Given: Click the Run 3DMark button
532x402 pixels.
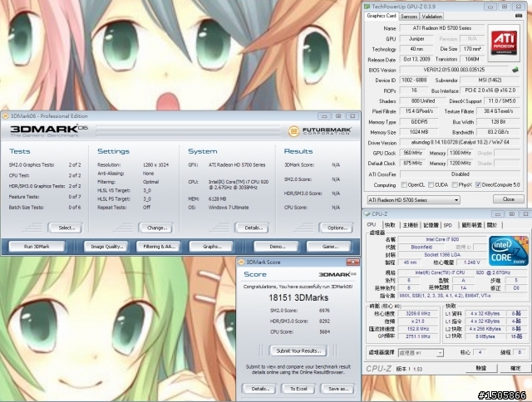Looking at the screenshot, I should [x=37, y=247].
